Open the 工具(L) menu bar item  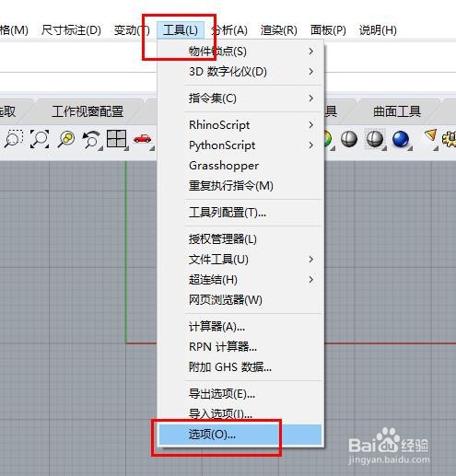181,30
